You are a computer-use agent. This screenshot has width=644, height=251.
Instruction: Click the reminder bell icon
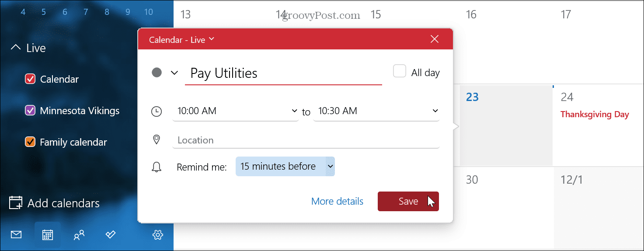(x=156, y=167)
